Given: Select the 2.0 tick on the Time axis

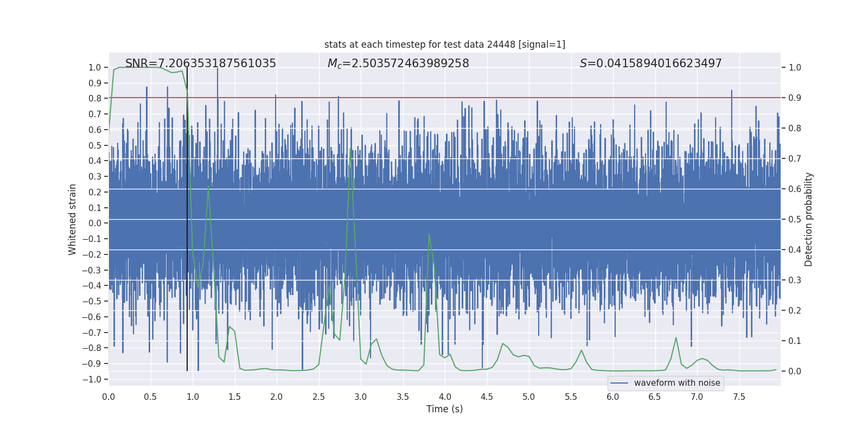Looking at the screenshot, I should point(277,397).
